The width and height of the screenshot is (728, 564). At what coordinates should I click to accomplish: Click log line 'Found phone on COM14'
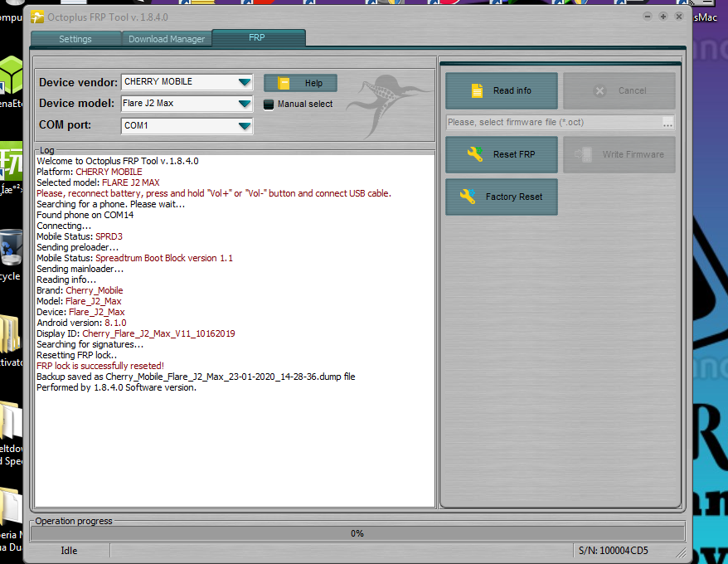(85, 215)
